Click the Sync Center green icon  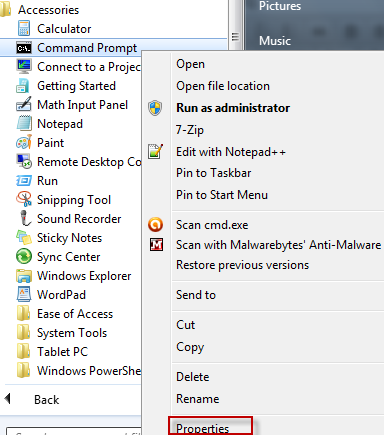(24, 257)
